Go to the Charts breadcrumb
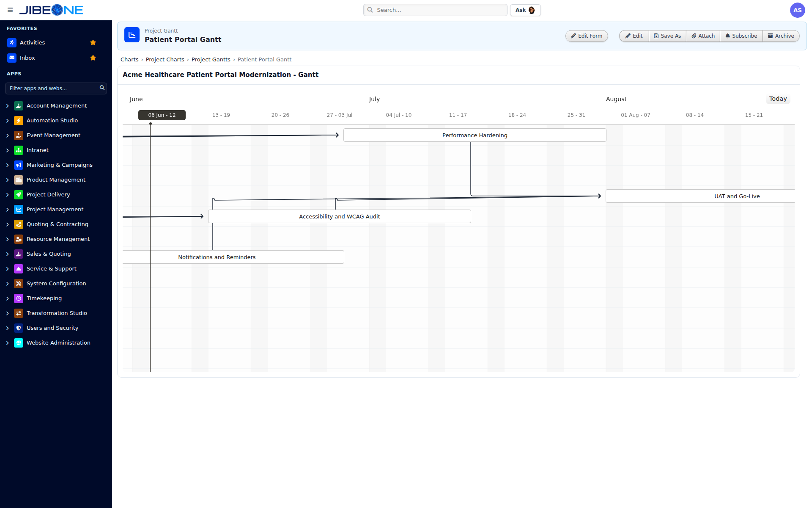The image size is (812, 508). point(129,60)
